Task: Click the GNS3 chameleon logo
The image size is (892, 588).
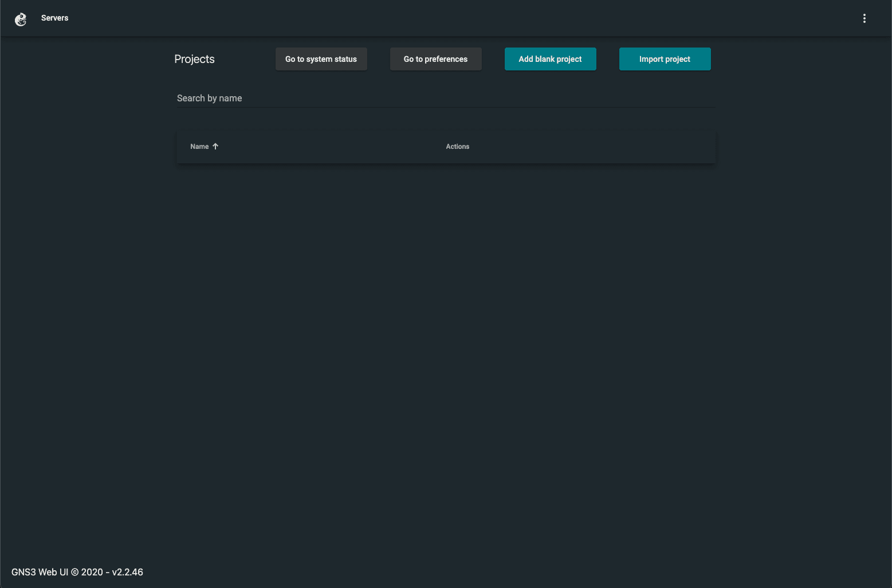Action: 21,19
